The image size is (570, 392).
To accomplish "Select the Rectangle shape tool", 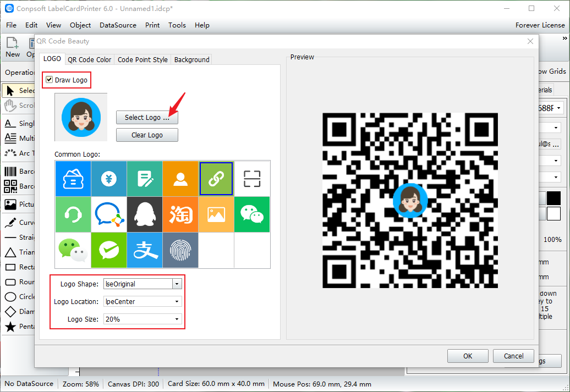I will tap(19, 267).
